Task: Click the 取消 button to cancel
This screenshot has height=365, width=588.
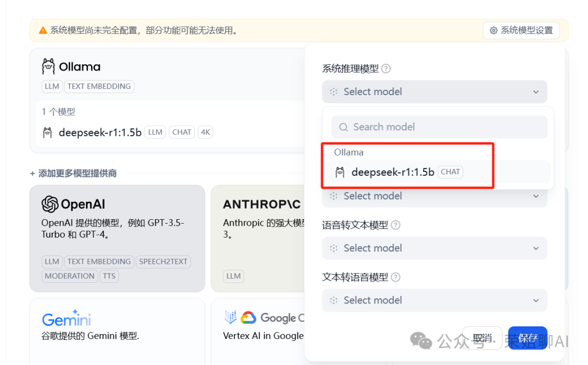Action: pyautogui.click(x=482, y=337)
